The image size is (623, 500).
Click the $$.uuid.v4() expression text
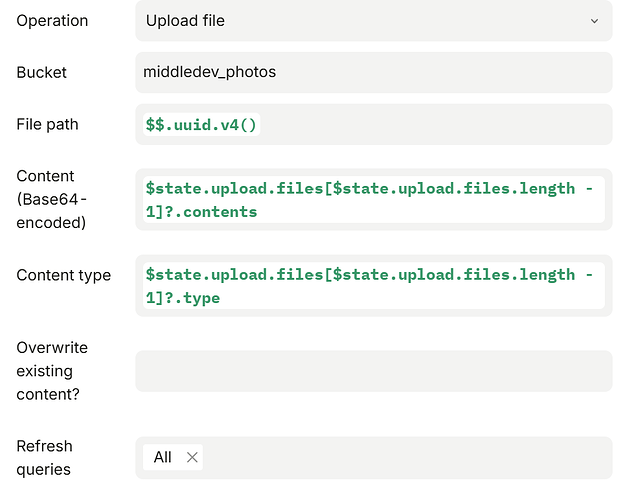[x=201, y=125]
